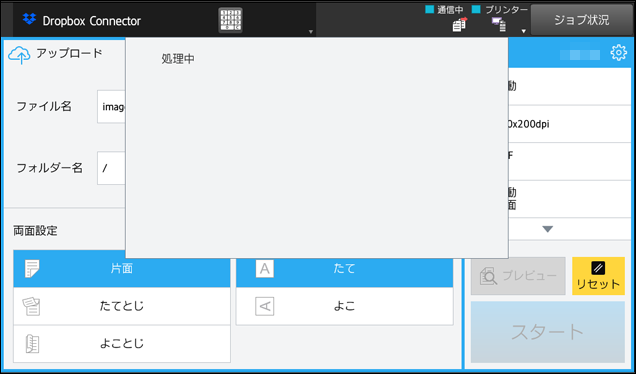Open settings gear icon
This screenshot has width=636, height=374.
tap(618, 53)
